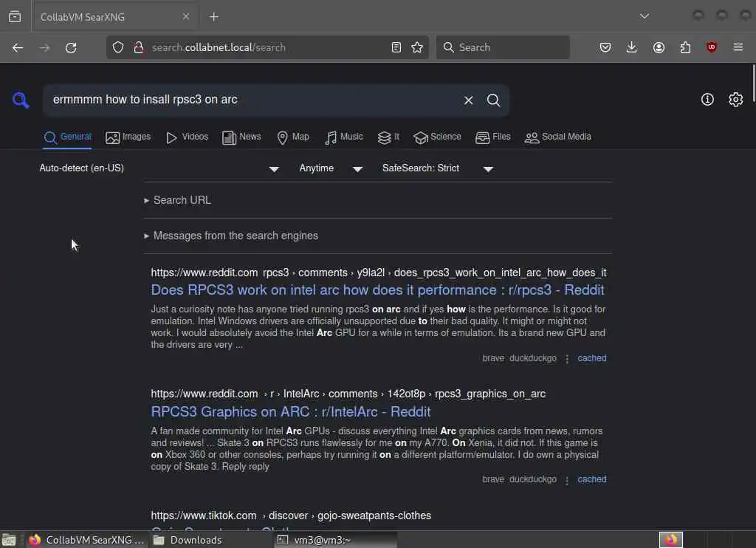756x548 pixels.
Task: Select CollabVM SearXNG taskbar entry
Action: tap(86, 541)
